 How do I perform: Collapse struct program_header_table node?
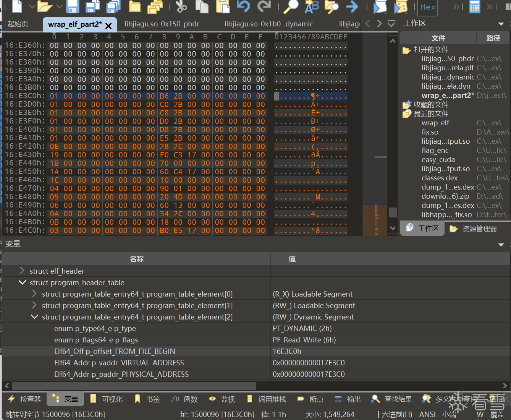22,282
